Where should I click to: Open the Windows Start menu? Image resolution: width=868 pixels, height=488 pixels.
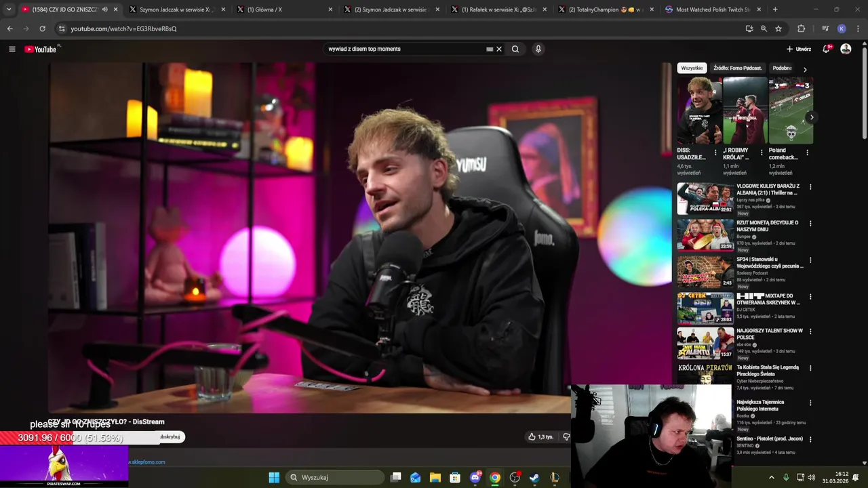click(274, 477)
